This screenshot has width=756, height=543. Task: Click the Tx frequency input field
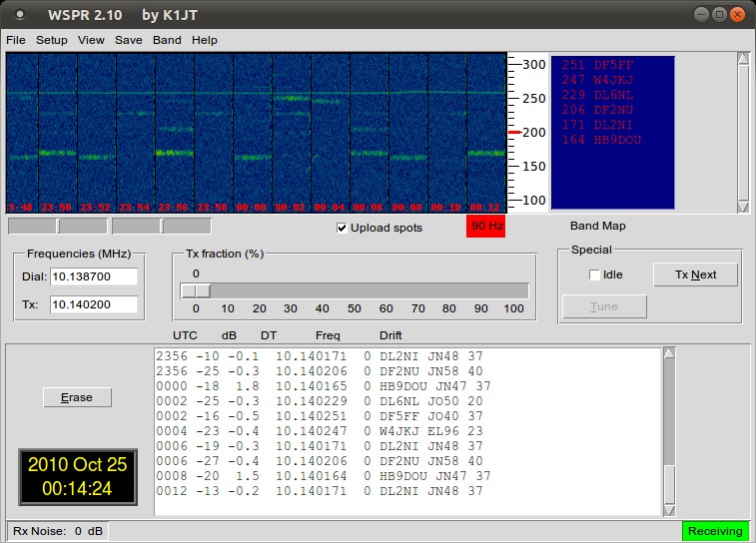pyautogui.click(x=94, y=304)
